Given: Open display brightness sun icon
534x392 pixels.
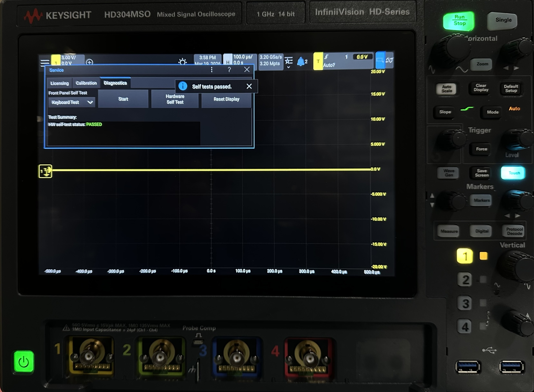Looking at the screenshot, I should click(x=183, y=62).
